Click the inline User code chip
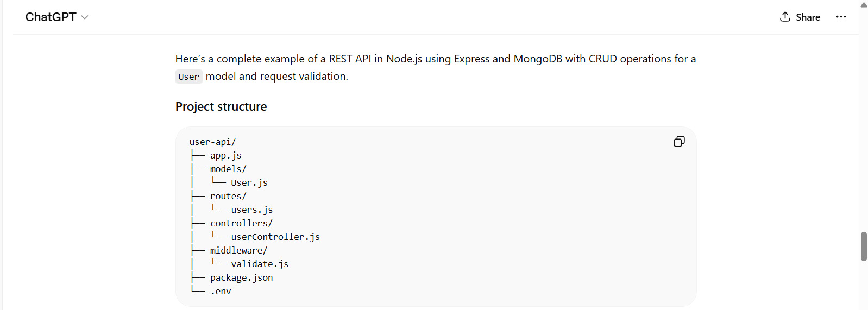 click(x=188, y=77)
